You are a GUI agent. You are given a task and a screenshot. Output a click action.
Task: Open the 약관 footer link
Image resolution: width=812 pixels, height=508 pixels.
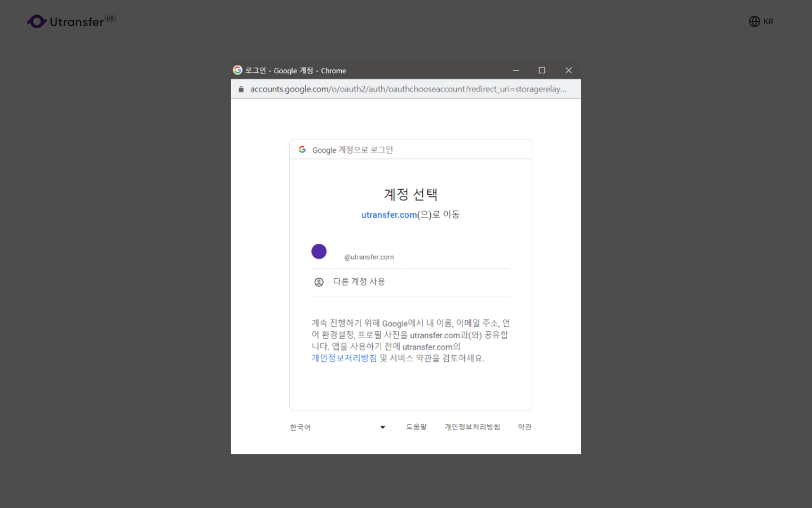coord(524,427)
